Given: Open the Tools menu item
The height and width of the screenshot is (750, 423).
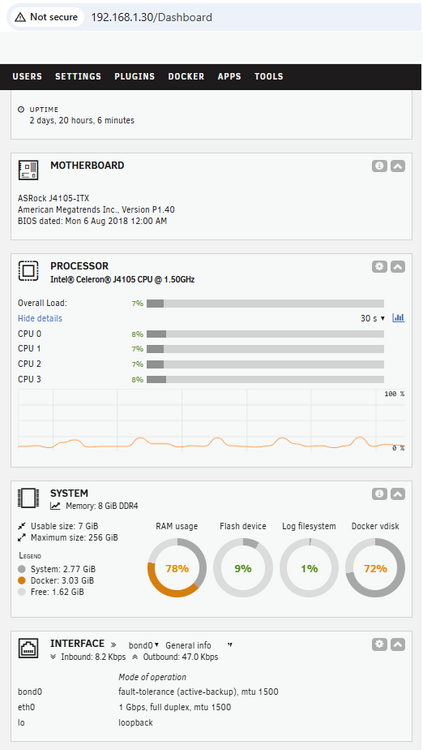Looking at the screenshot, I should click(268, 77).
